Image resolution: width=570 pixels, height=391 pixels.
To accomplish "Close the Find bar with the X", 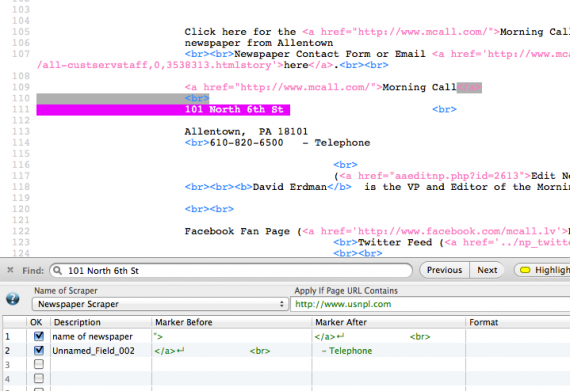I will pyautogui.click(x=10, y=270).
